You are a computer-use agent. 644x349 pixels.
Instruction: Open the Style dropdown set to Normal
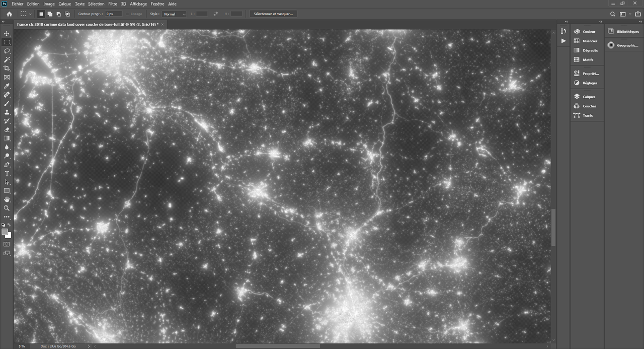(174, 14)
